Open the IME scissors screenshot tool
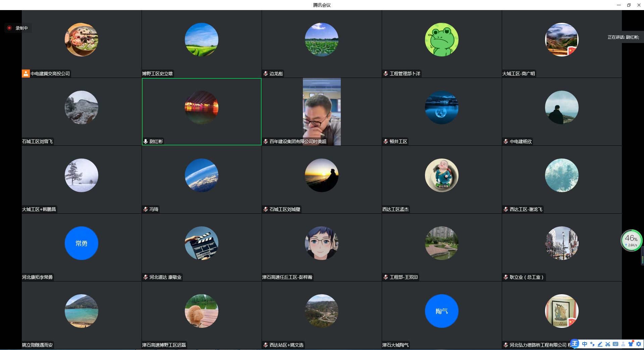 (607, 344)
